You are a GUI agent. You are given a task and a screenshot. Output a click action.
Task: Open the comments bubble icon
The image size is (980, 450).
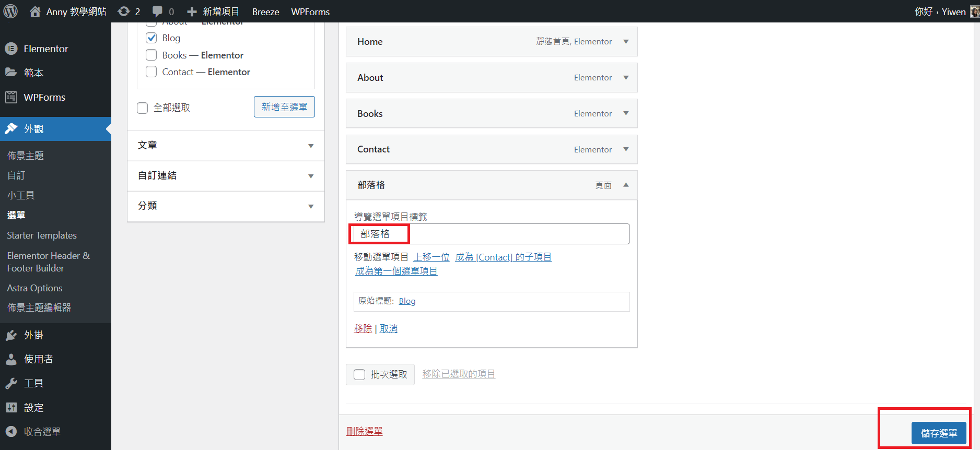tap(157, 11)
